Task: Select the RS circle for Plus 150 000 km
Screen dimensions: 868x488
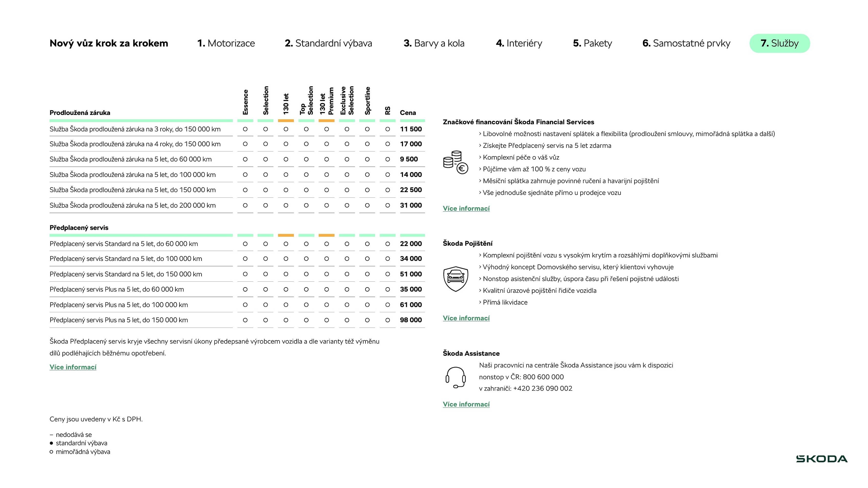Action: (x=388, y=320)
